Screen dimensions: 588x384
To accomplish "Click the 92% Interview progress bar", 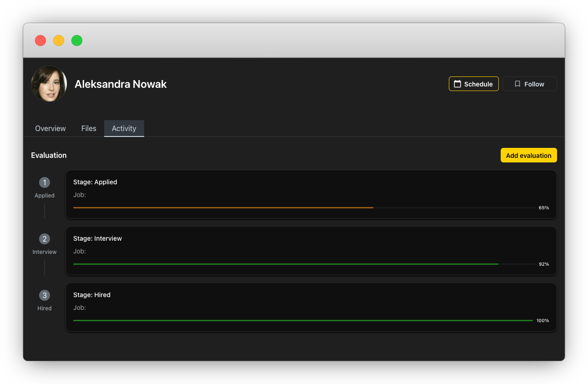I will [x=304, y=264].
